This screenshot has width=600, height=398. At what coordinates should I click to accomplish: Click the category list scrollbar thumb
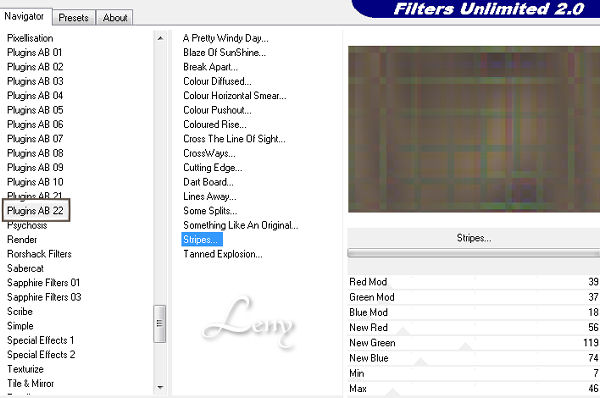click(160, 324)
